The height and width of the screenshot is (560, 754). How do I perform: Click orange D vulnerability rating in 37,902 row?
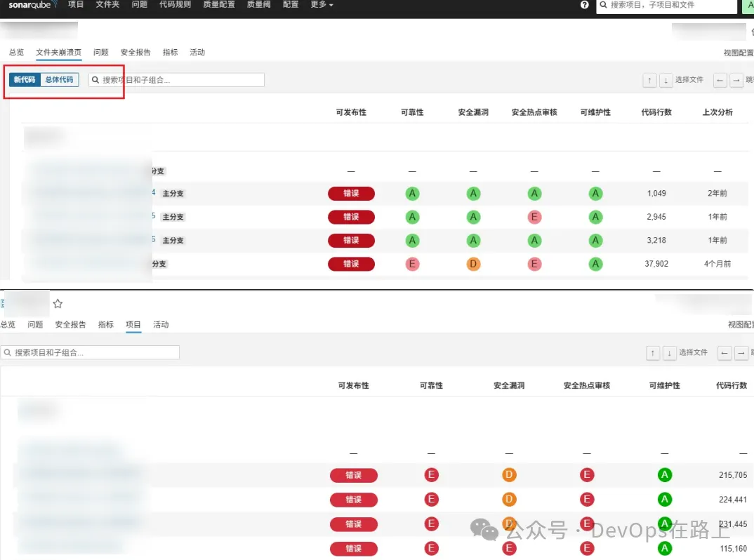point(473,264)
